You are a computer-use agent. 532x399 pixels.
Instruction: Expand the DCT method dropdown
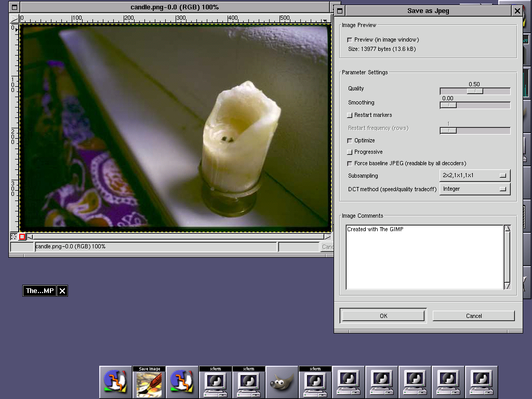pyautogui.click(x=475, y=189)
